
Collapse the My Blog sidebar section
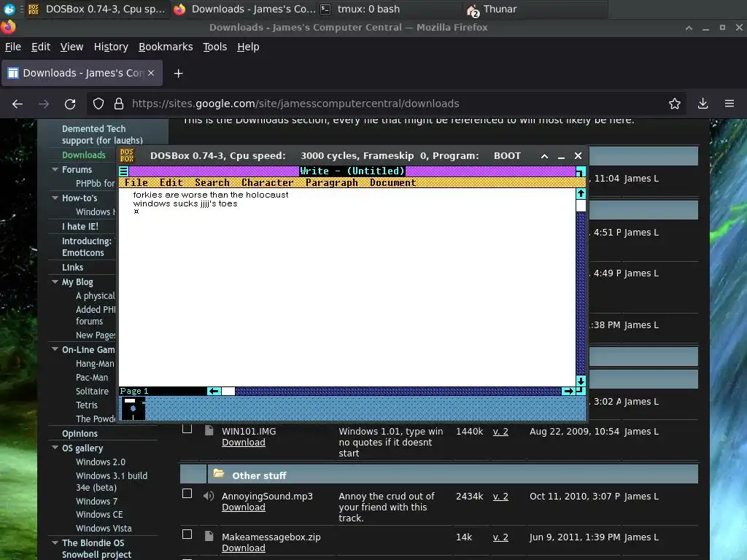[x=55, y=281]
